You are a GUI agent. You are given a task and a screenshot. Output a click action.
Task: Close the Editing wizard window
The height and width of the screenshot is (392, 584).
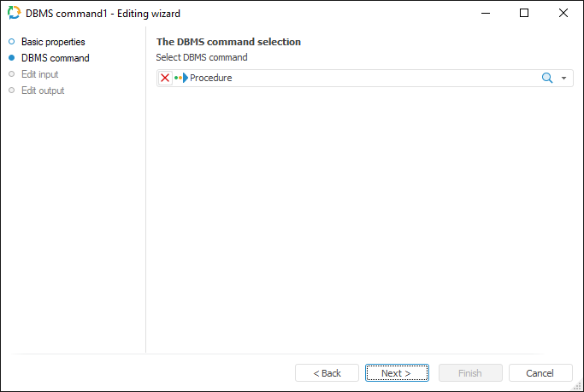click(x=563, y=13)
